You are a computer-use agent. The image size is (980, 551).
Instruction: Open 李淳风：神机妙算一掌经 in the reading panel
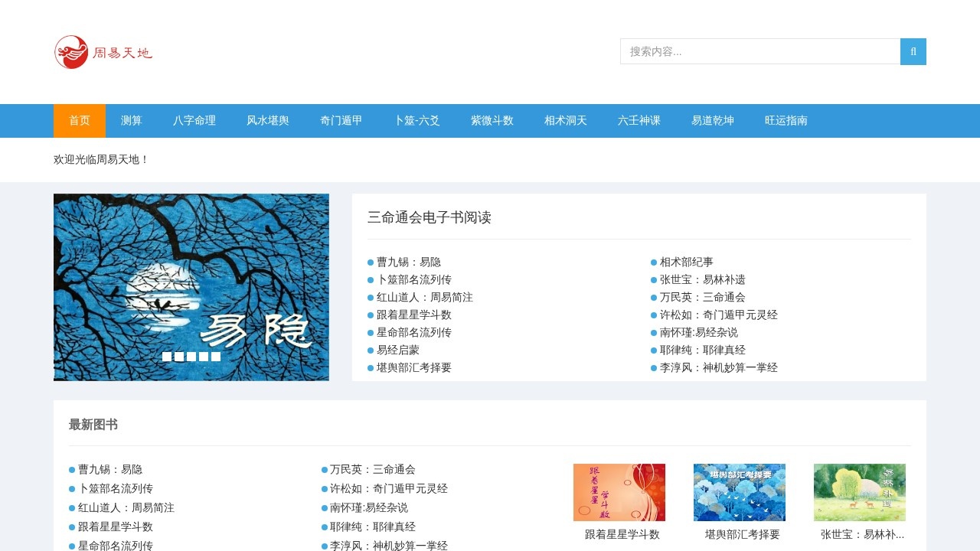pos(719,367)
